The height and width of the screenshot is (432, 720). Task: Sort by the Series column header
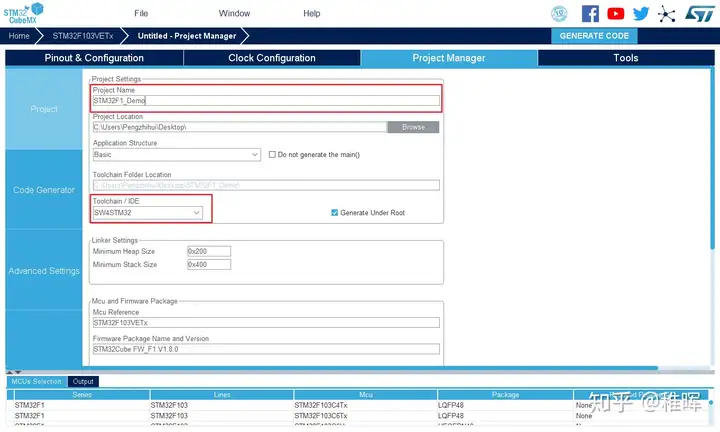82,394
